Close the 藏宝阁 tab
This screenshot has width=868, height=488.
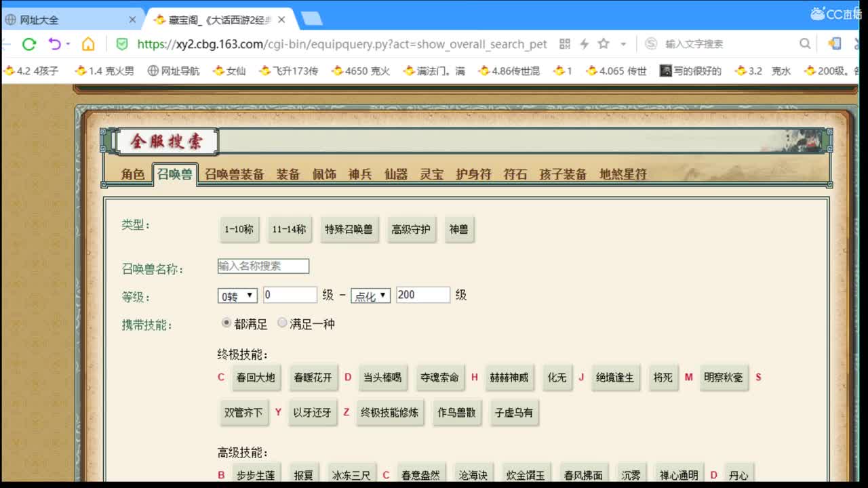click(x=281, y=20)
